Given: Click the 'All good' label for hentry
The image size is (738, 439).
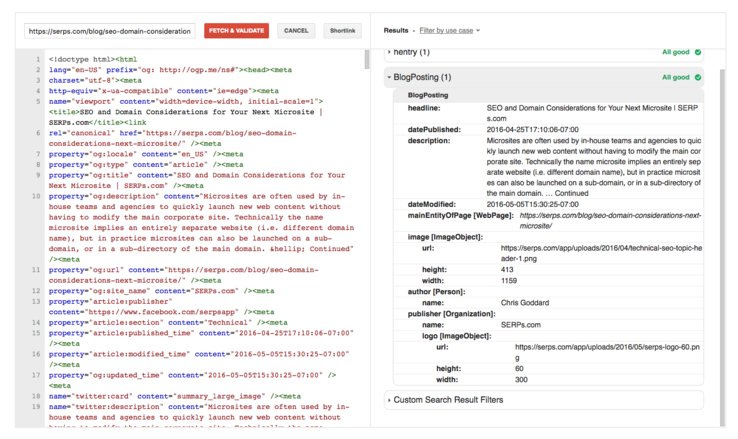Looking at the screenshot, I should [675, 52].
